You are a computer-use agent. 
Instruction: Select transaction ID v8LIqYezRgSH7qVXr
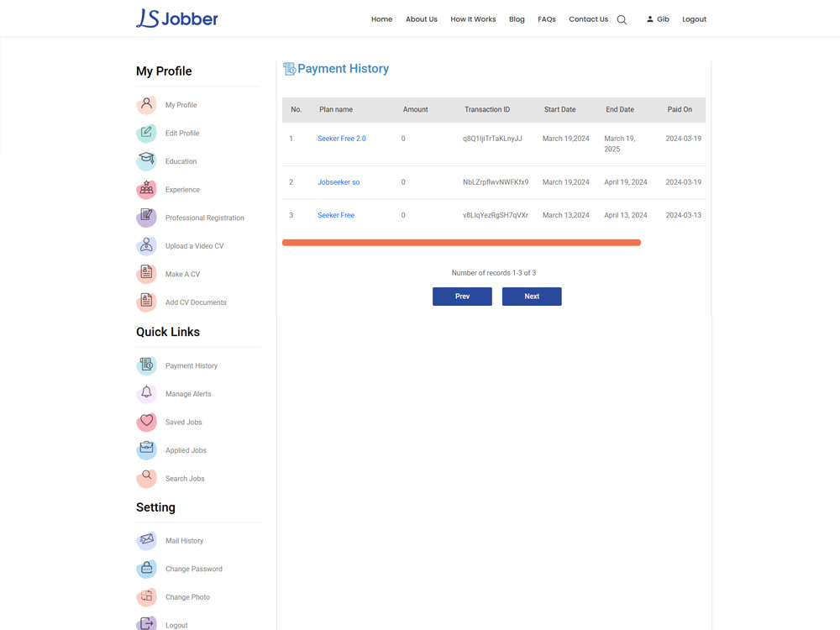tap(496, 215)
